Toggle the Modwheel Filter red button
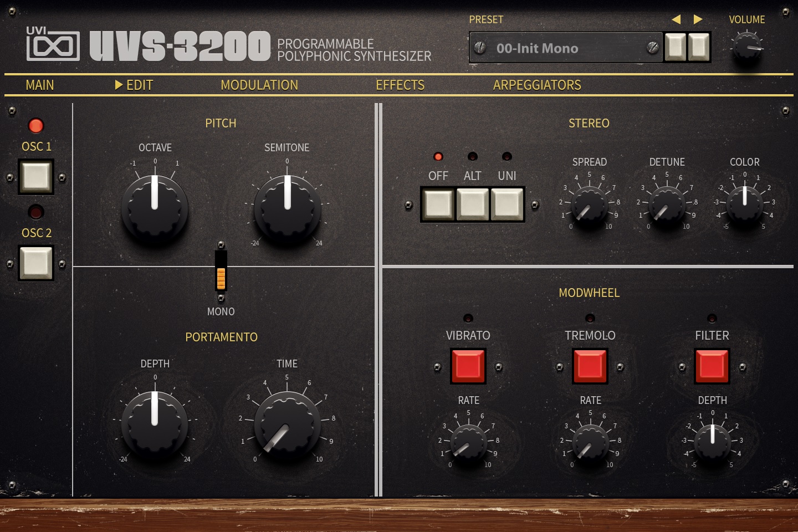 pyautogui.click(x=712, y=366)
